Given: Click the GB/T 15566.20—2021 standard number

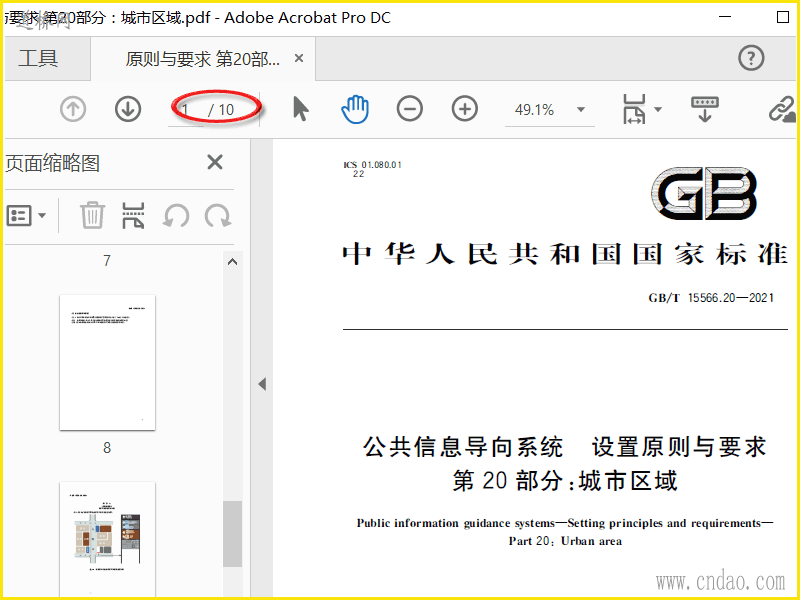Looking at the screenshot, I should tap(711, 298).
